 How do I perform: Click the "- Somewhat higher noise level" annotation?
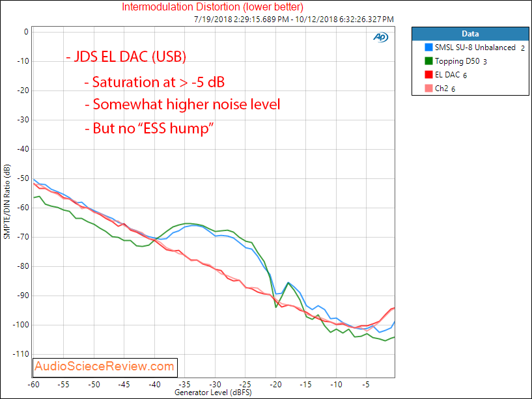(x=182, y=104)
